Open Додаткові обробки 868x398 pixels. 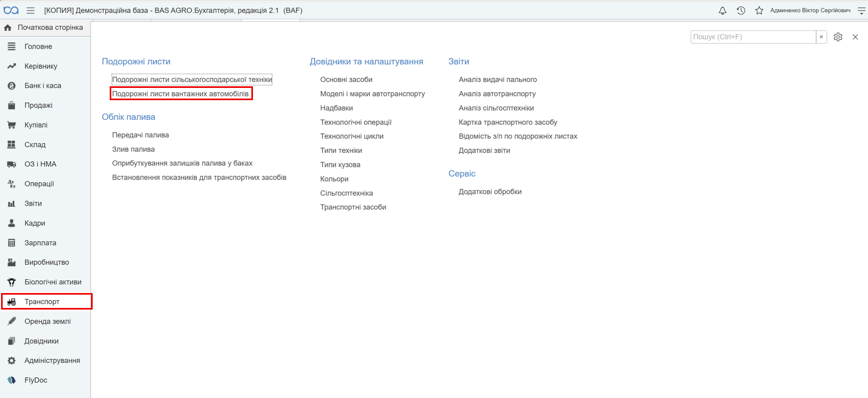tap(490, 191)
